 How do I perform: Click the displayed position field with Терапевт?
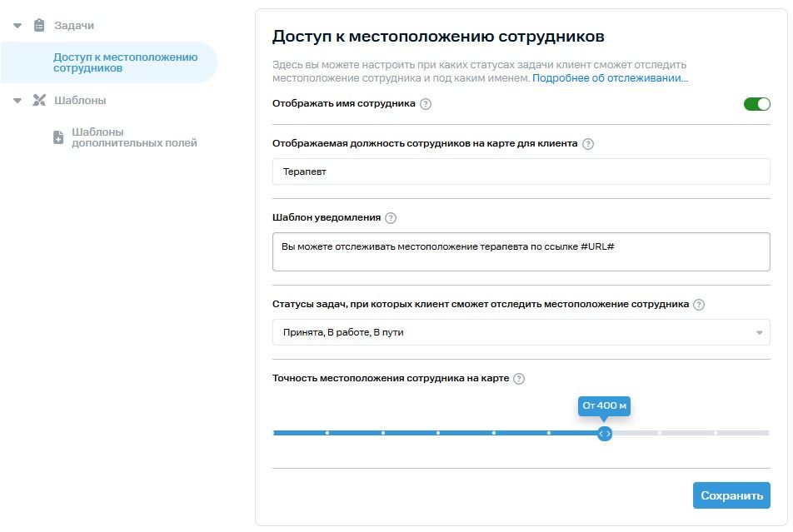521,172
